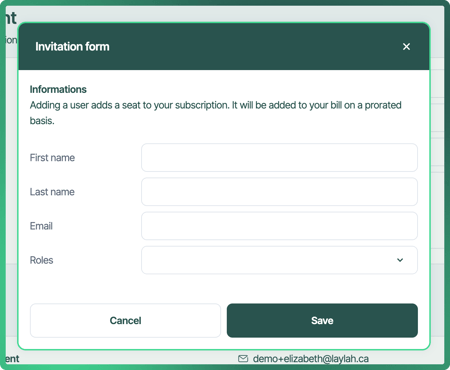Cancel the invitation form
This screenshot has width=450, height=370.
(125, 320)
